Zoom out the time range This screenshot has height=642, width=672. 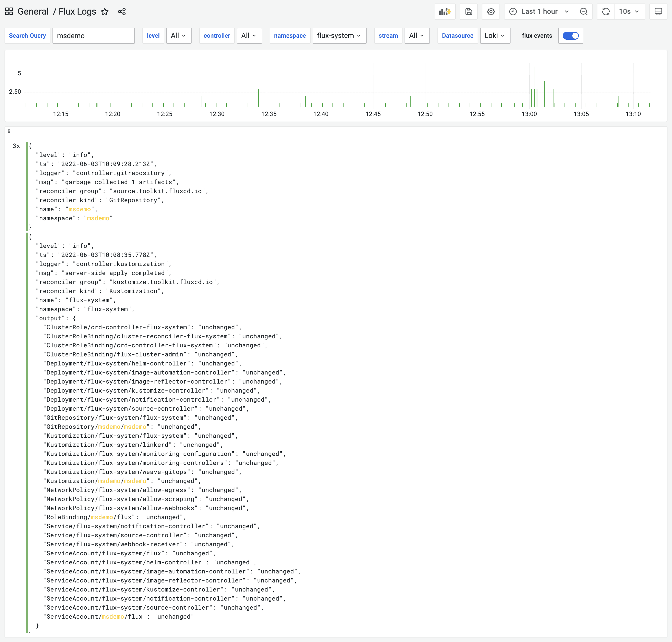(584, 12)
